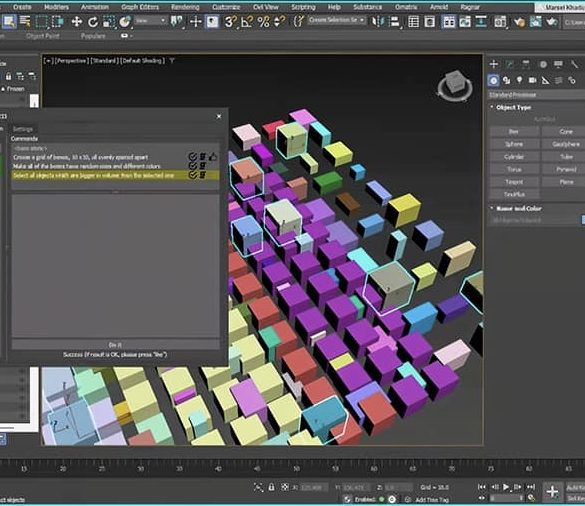Open the Modifiers menu
The width and height of the screenshot is (585, 506).
[56, 7]
